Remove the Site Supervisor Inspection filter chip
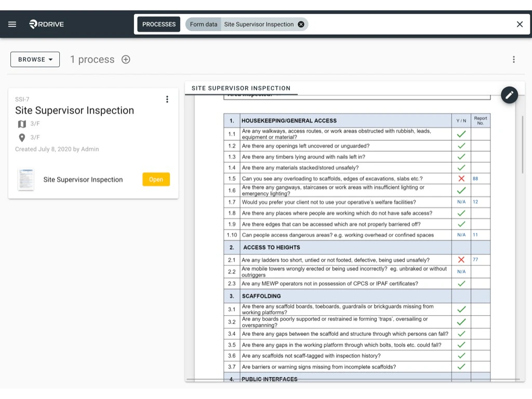The width and height of the screenshot is (532, 399). [x=300, y=24]
